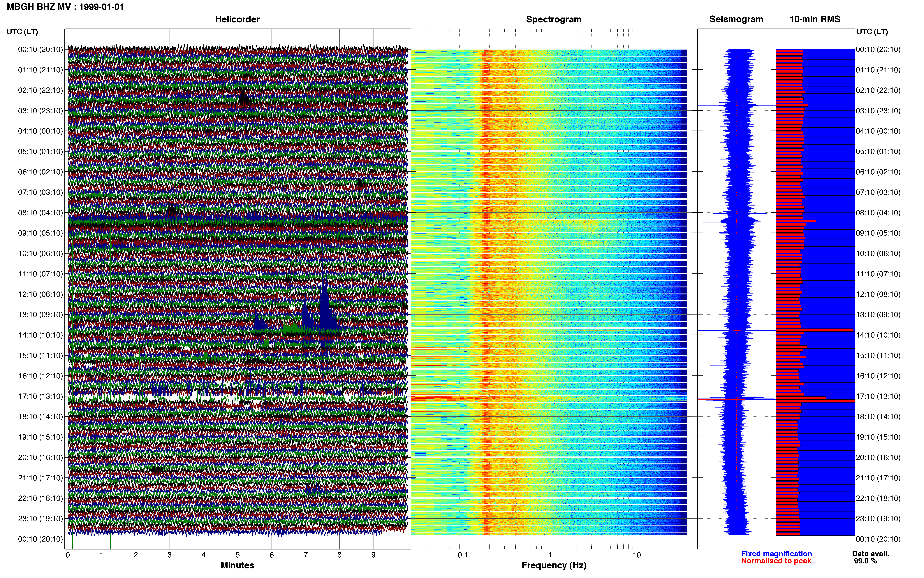Select the 'Helicorder' panel heading

(x=237, y=19)
